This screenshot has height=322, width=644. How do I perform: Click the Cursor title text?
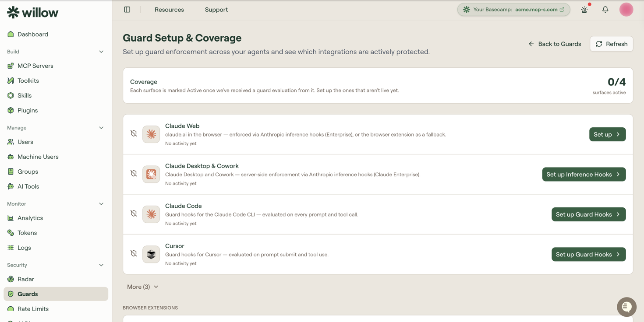175,246
